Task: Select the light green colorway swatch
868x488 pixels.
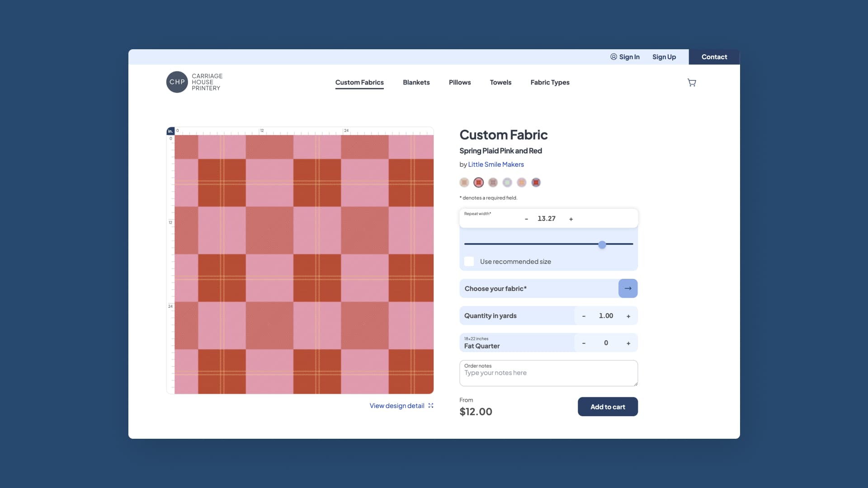Action: [x=507, y=183]
